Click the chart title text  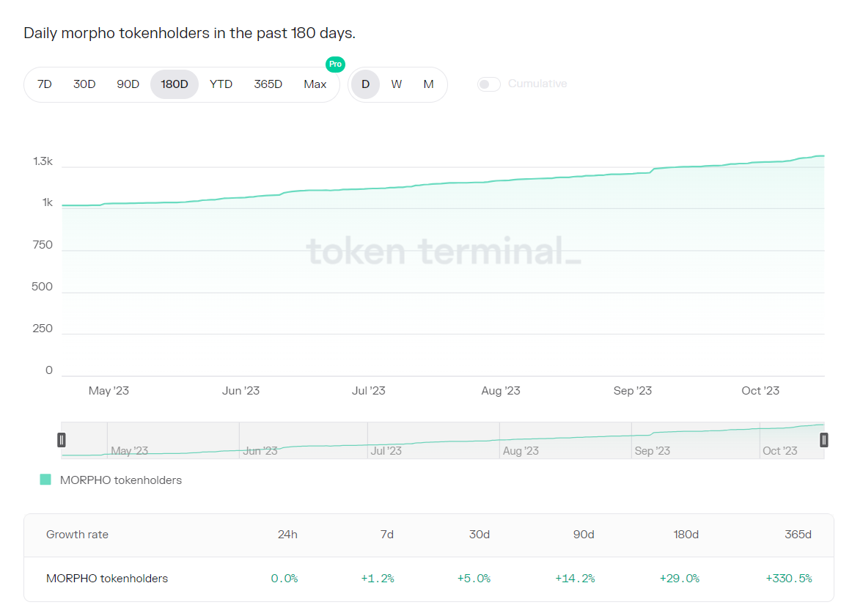190,33
